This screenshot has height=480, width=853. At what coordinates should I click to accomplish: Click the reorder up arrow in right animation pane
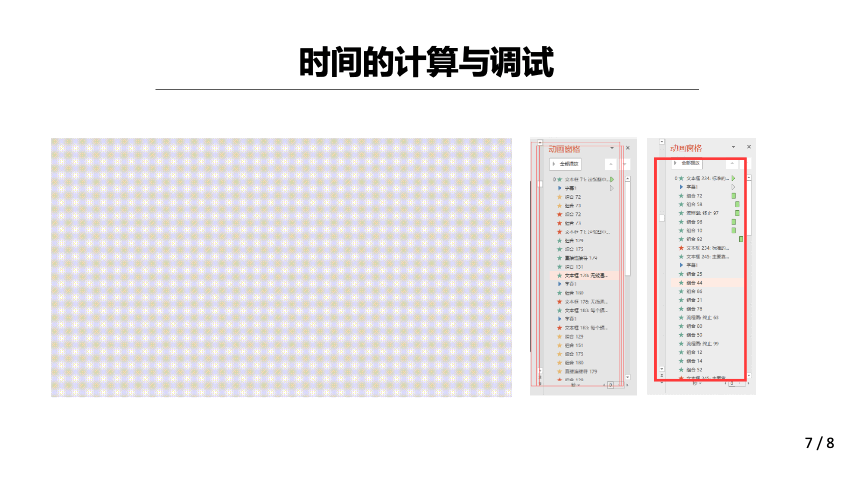(x=732, y=163)
